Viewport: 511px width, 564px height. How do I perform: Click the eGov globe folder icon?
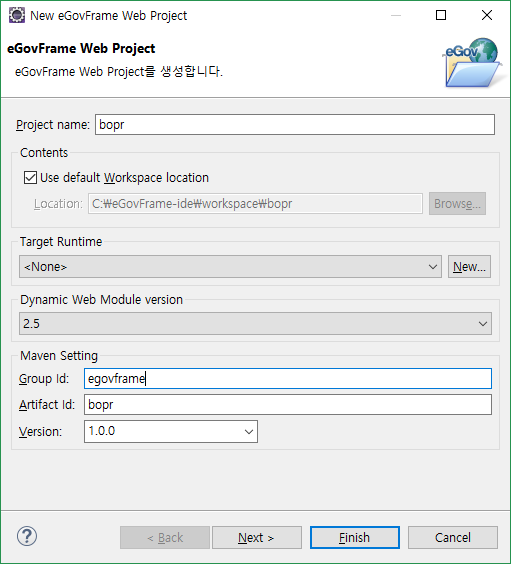[472, 63]
